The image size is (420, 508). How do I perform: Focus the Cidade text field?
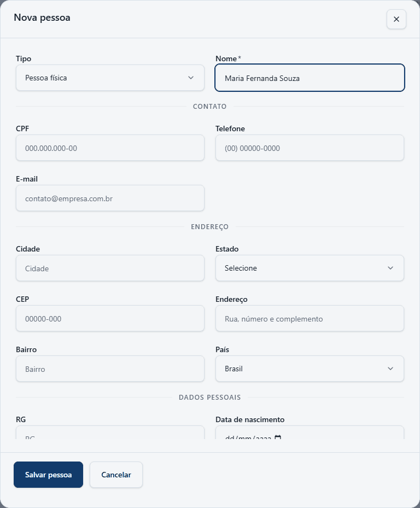[110, 268]
